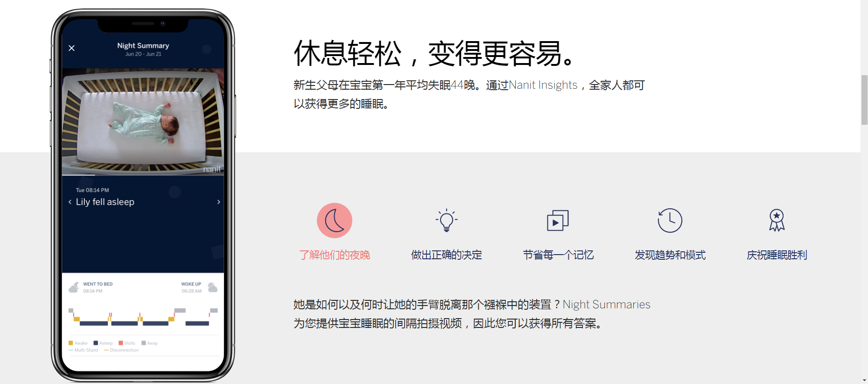Viewport: 868px width, 384px height.
Task: Switch to the 发现趋势和模式 tab
Action: click(x=670, y=255)
